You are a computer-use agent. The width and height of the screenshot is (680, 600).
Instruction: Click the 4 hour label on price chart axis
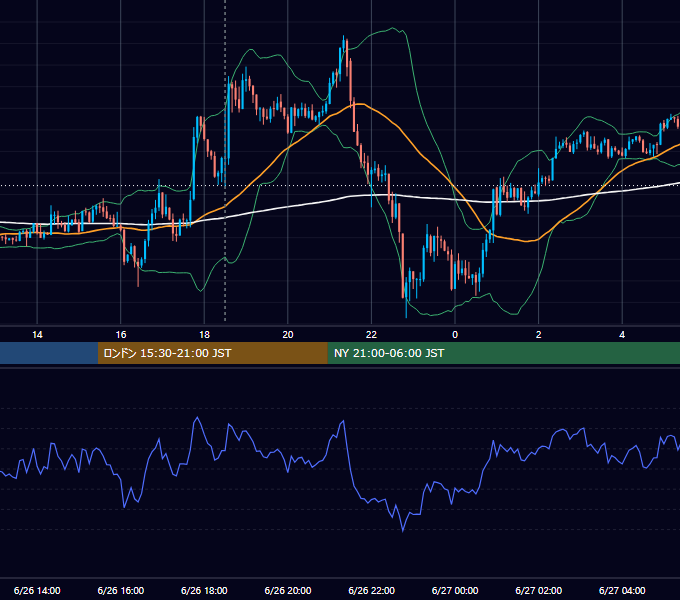pyautogui.click(x=622, y=335)
